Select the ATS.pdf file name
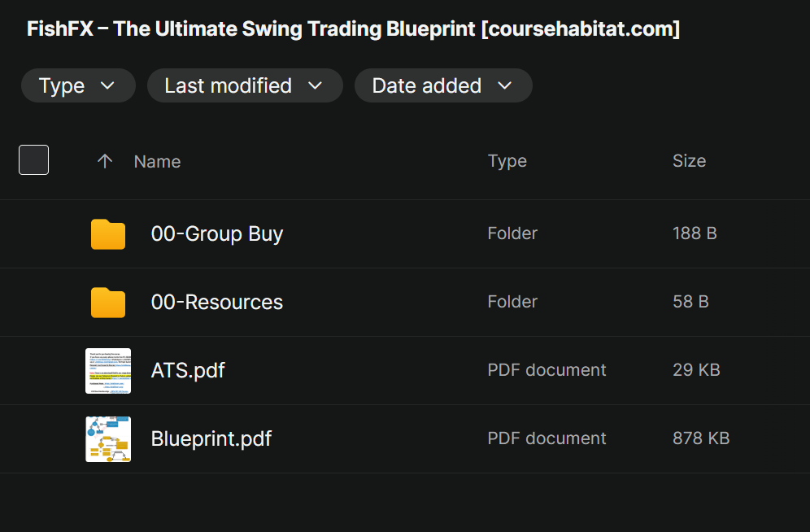The width and height of the screenshot is (810, 532). point(188,371)
